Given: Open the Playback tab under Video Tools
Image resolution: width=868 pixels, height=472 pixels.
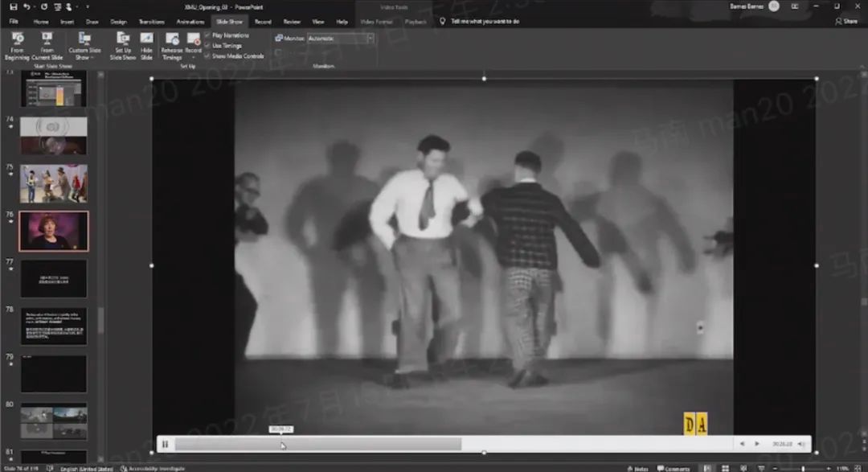Looking at the screenshot, I should tap(416, 22).
